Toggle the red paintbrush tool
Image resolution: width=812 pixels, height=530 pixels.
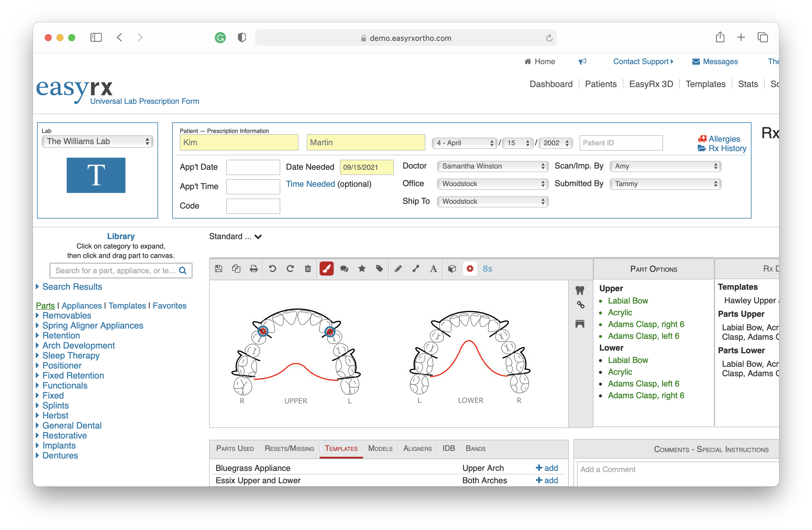(326, 269)
